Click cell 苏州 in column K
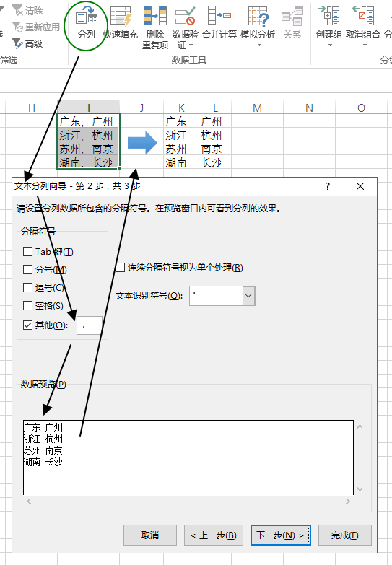Image resolution: width=392 pixels, height=565 pixels. coord(181,149)
